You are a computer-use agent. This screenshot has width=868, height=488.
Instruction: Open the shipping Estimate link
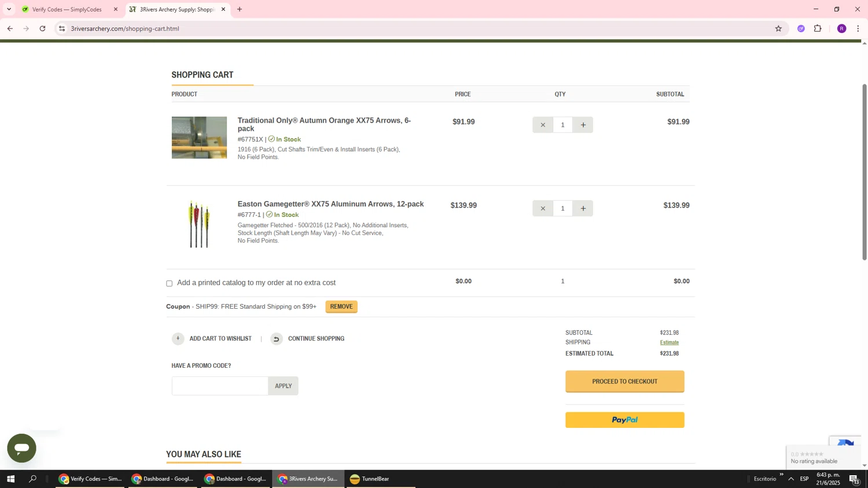point(670,342)
